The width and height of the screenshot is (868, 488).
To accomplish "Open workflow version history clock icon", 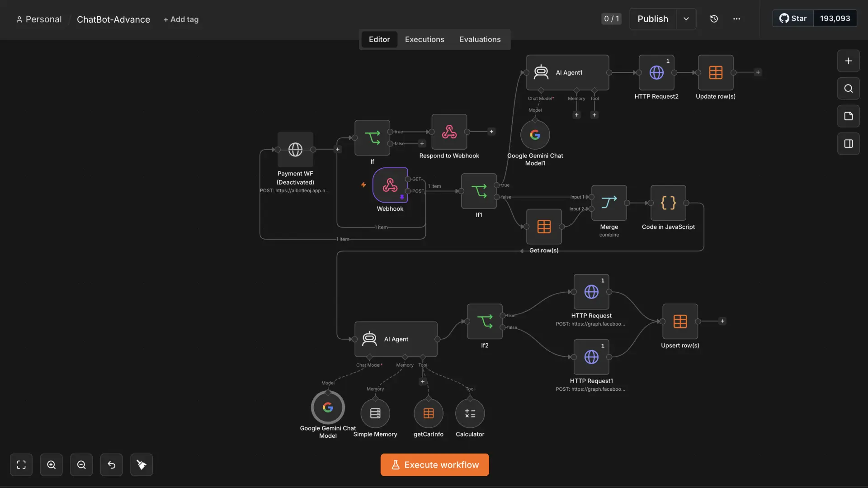I will pyautogui.click(x=714, y=19).
